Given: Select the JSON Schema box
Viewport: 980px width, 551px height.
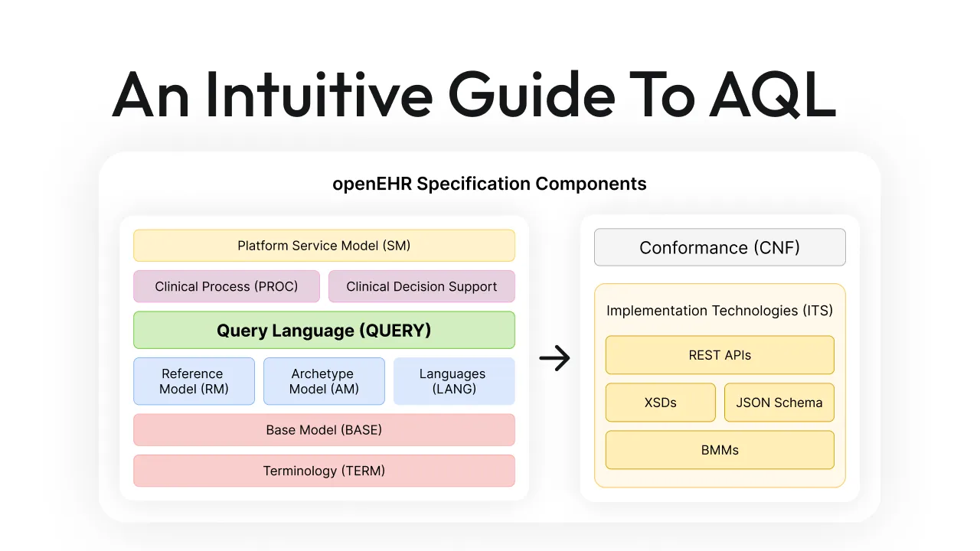Looking at the screenshot, I should point(779,403).
